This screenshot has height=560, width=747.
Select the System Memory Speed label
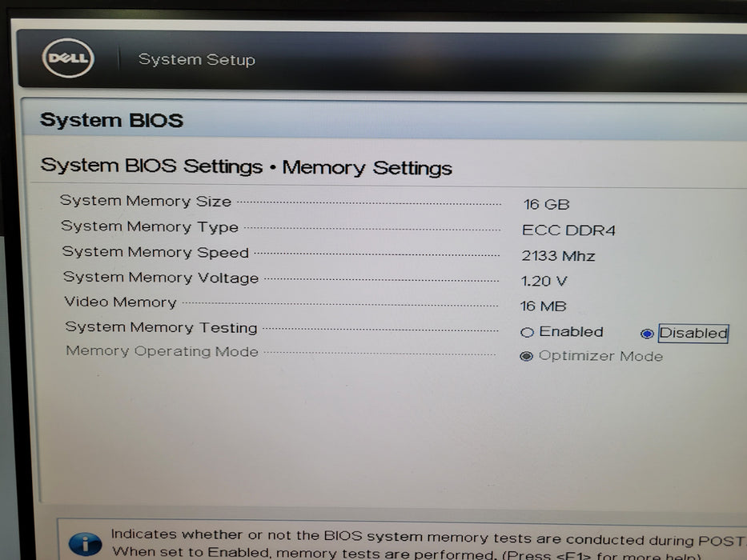(x=155, y=252)
